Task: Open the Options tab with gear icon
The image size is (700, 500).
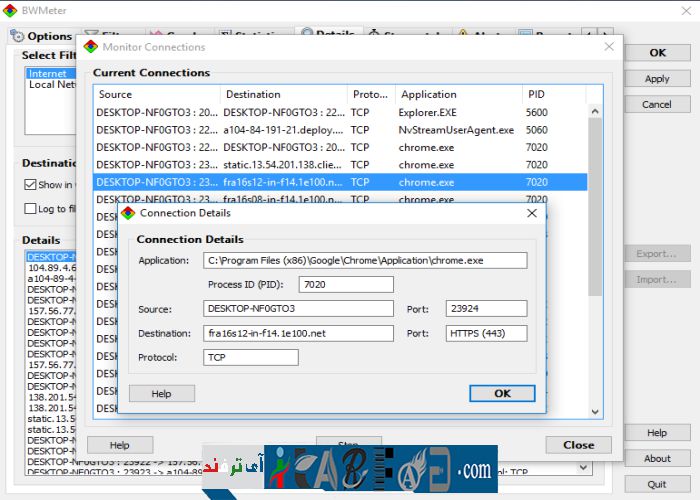Action: click(41, 36)
